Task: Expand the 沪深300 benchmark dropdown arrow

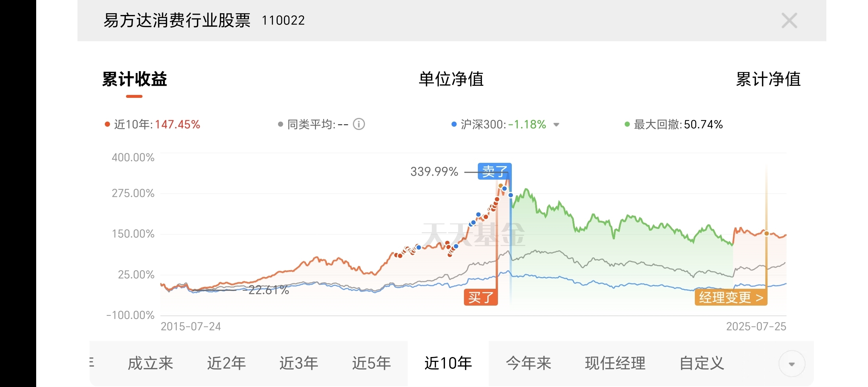Action: (556, 125)
